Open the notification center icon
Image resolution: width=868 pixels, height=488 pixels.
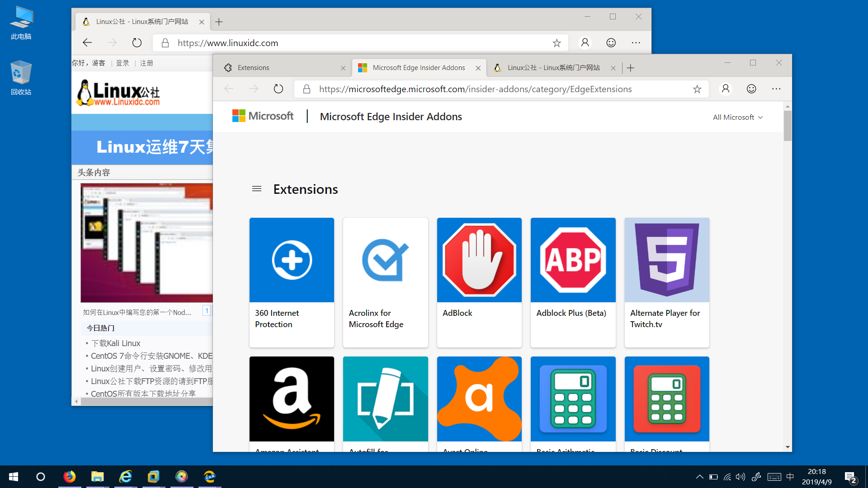coord(850,478)
